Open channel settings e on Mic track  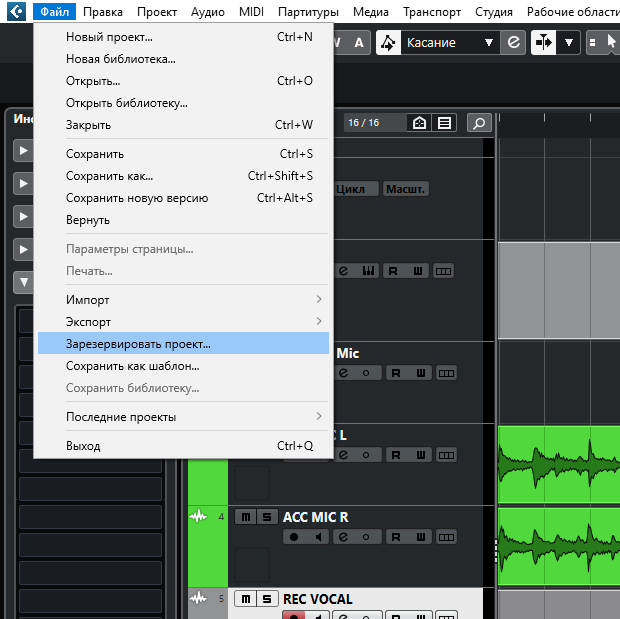click(343, 373)
